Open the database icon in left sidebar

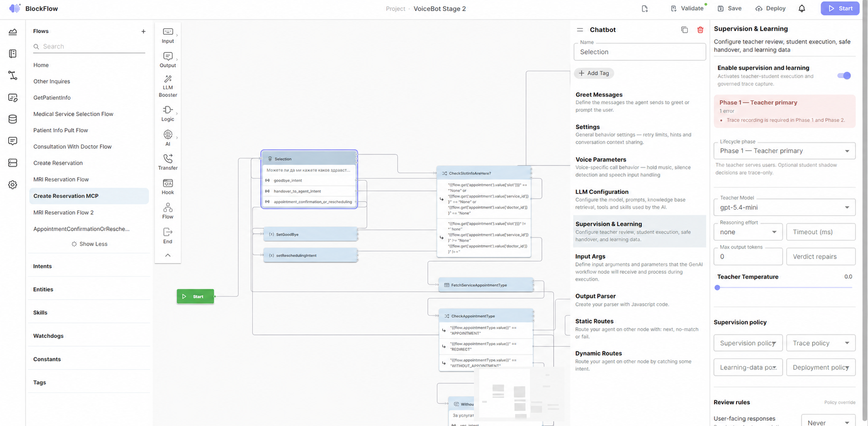click(13, 119)
